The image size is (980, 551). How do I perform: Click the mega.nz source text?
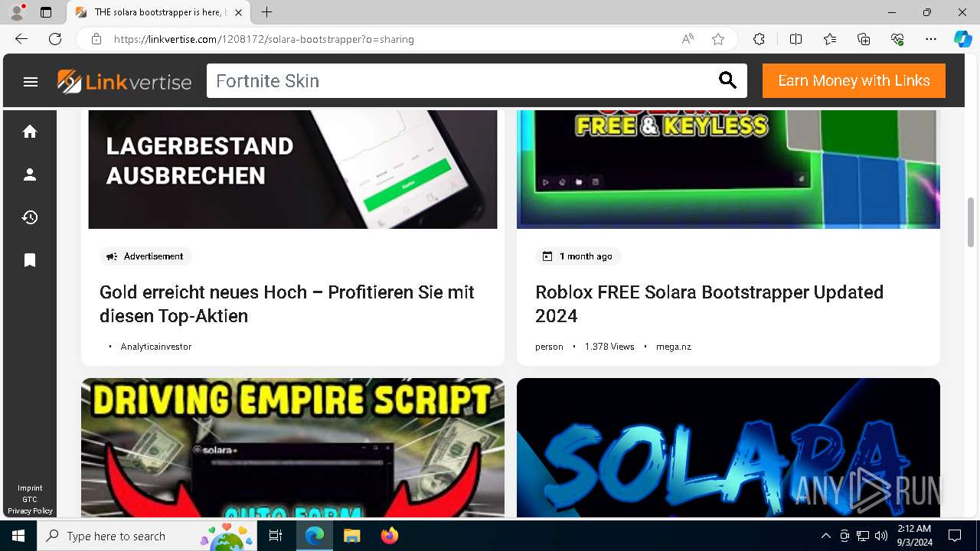tap(674, 347)
